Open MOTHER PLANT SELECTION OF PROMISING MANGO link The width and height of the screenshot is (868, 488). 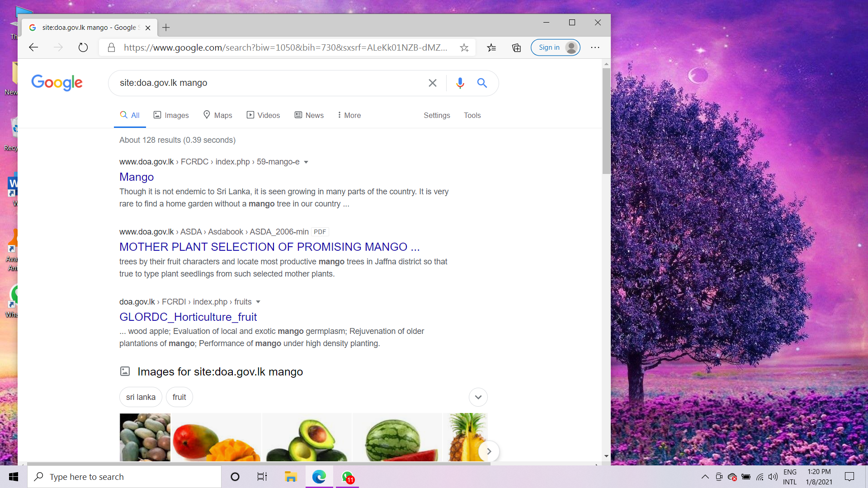coord(269,247)
